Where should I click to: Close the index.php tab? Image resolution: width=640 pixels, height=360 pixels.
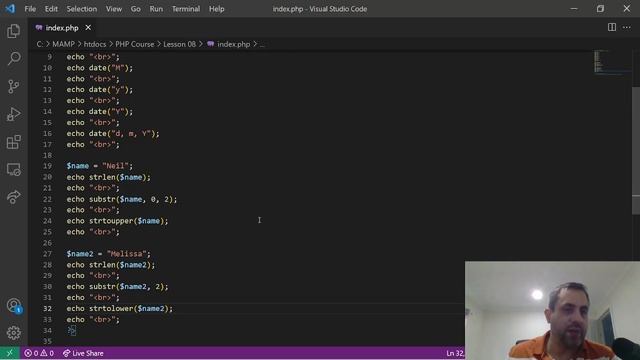[88, 28]
